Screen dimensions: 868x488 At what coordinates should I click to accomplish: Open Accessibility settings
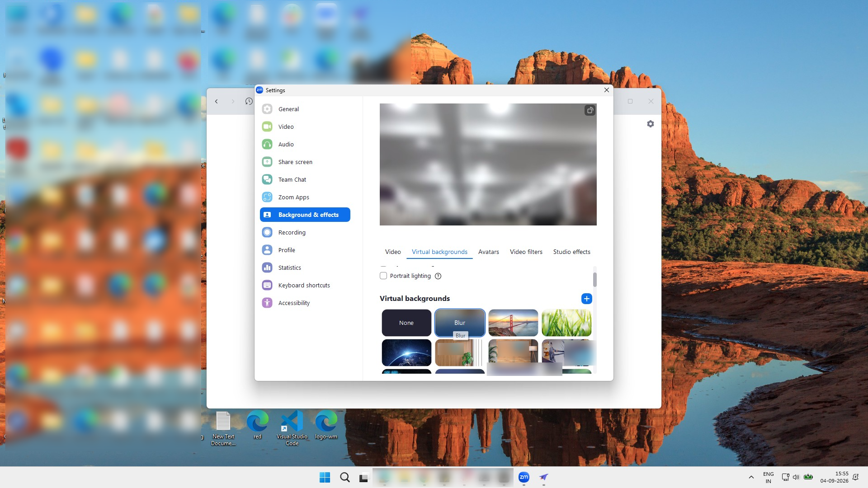pos(305,303)
